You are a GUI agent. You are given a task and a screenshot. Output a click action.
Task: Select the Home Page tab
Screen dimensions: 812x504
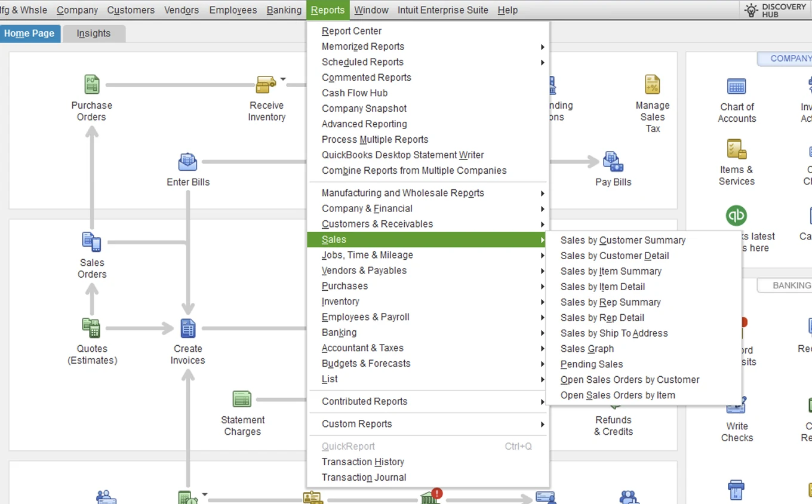29,33
